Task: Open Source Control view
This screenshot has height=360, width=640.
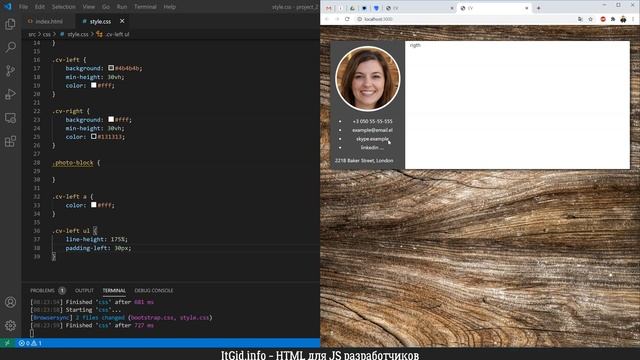Action: click(x=10, y=71)
